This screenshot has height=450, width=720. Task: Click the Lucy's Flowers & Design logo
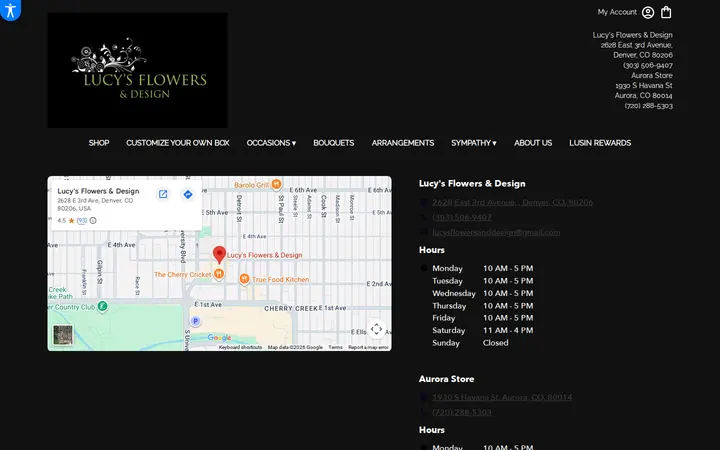(x=137, y=70)
